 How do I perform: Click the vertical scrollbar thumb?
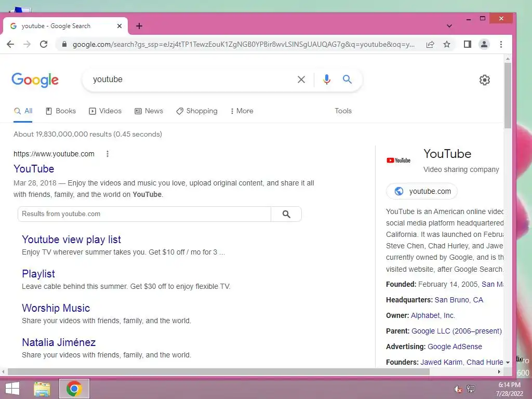pos(508,96)
